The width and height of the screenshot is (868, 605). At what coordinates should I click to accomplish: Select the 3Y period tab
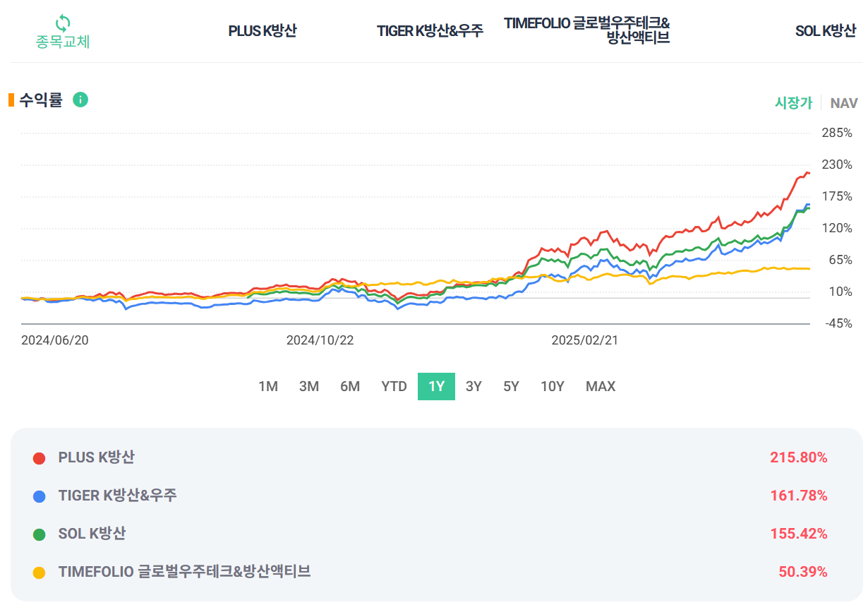pyautogui.click(x=474, y=386)
